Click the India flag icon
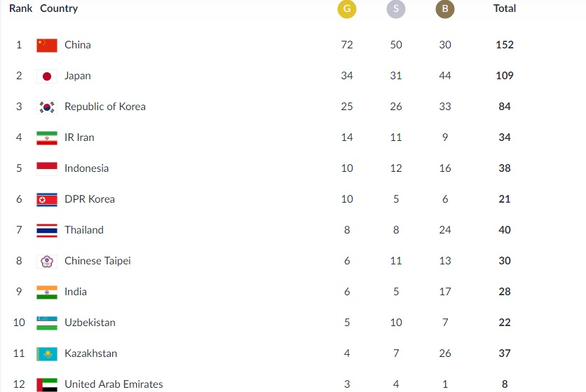This screenshot has width=586, height=392. [47, 292]
